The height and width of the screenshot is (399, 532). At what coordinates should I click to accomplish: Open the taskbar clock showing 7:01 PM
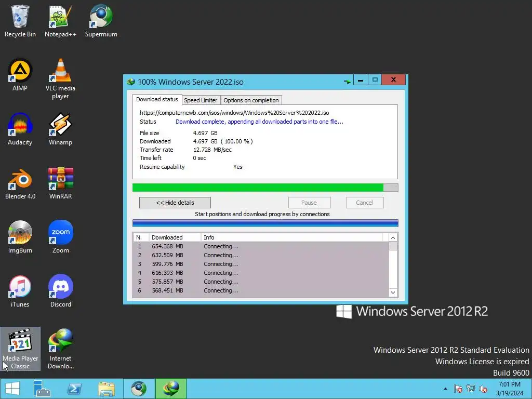[x=510, y=389]
